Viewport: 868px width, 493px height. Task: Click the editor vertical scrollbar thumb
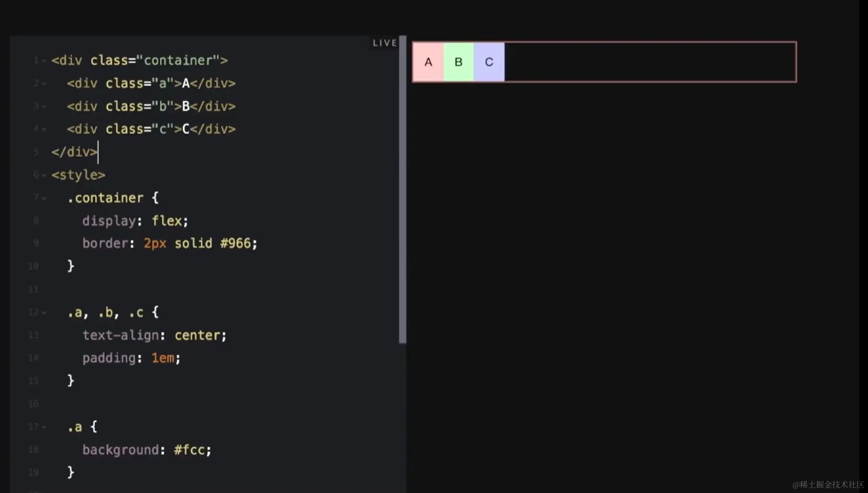click(402, 189)
